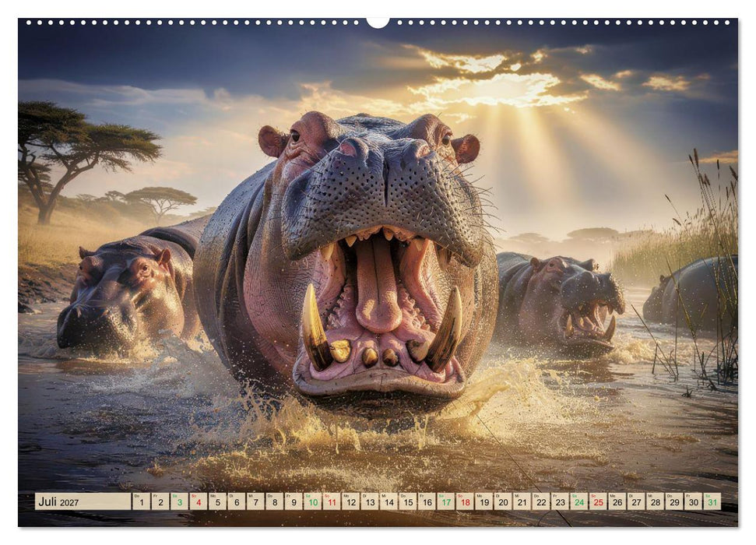
Task: Pick the green Saturday date 31
Action: click(x=712, y=501)
